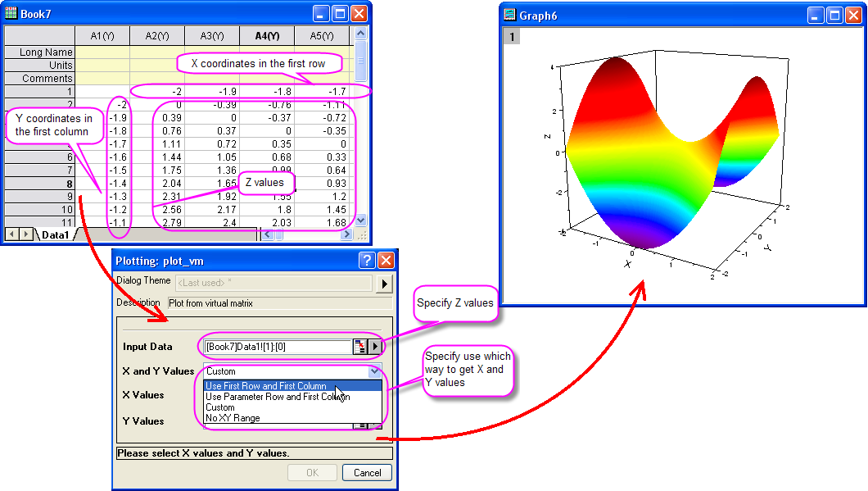868x491 pixels.
Task: Click the worksheet scroll up arrow
Action: [x=360, y=34]
